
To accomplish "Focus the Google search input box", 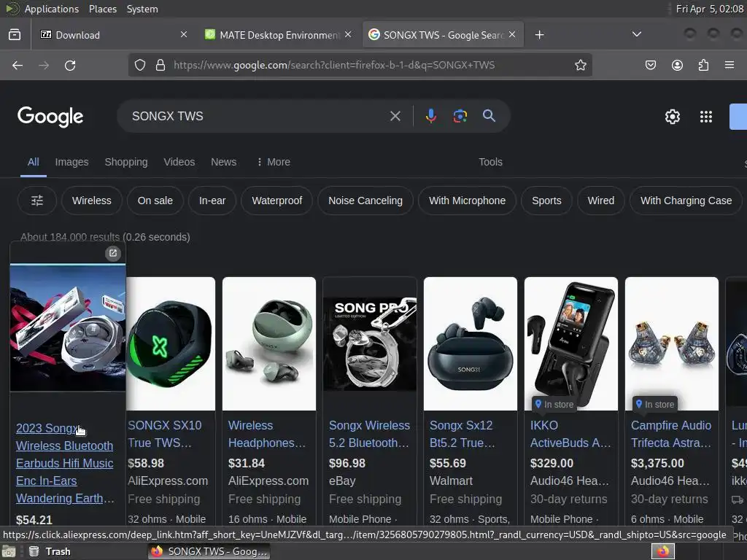I will coord(258,116).
